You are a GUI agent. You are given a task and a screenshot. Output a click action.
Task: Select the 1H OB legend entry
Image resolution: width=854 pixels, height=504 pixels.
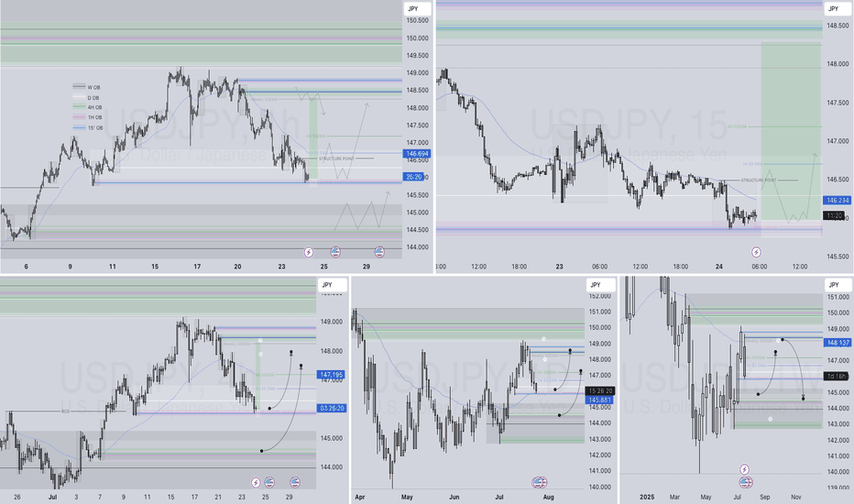pyautogui.click(x=87, y=117)
